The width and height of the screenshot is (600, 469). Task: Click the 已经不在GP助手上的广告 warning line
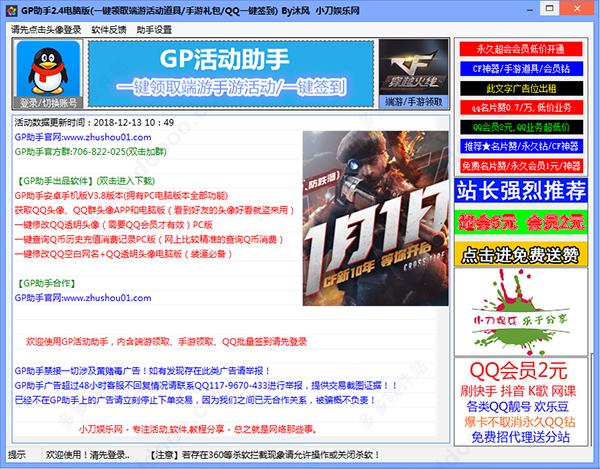196,400
